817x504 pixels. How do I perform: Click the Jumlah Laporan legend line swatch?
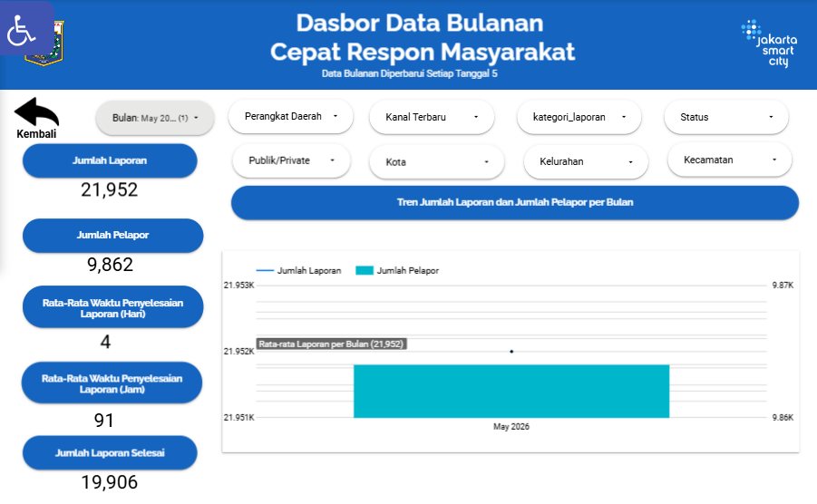point(265,271)
